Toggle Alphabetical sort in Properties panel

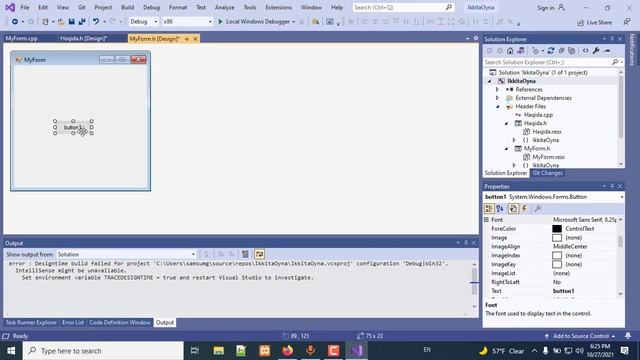pyautogui.click(x=500, y=209)
